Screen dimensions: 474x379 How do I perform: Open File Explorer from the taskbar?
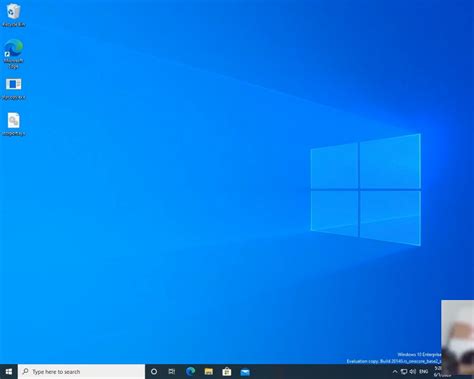coord(209,371)
